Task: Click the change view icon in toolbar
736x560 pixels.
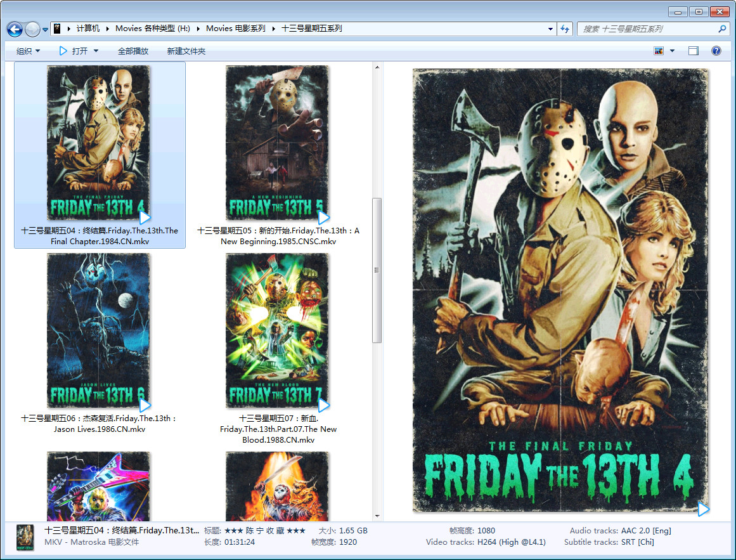Action: click(659, 51)
